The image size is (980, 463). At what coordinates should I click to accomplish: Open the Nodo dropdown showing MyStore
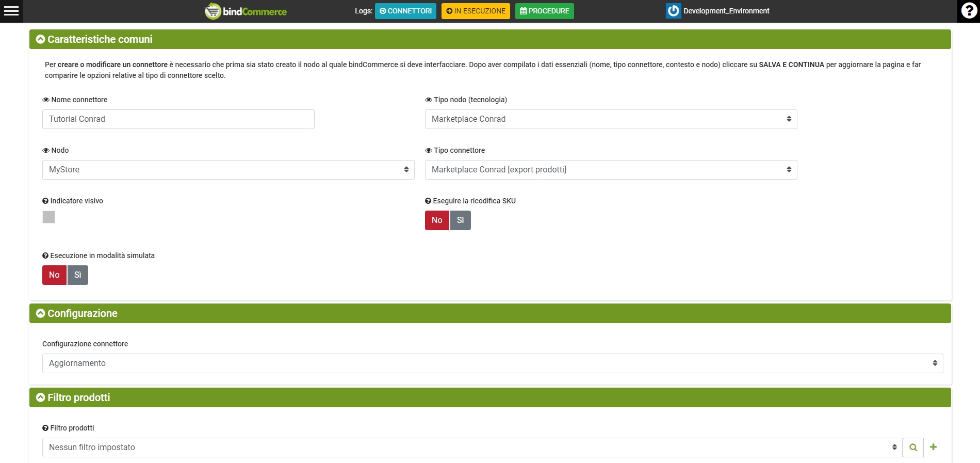(228, 170)
